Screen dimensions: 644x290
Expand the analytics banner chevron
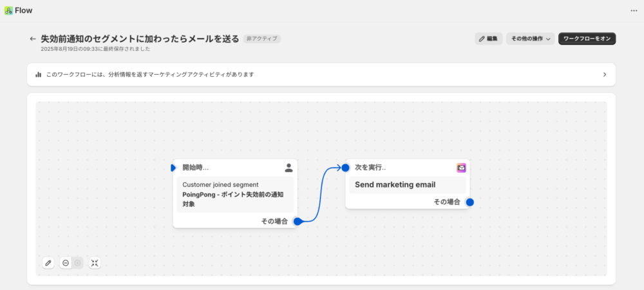[605, 74]
